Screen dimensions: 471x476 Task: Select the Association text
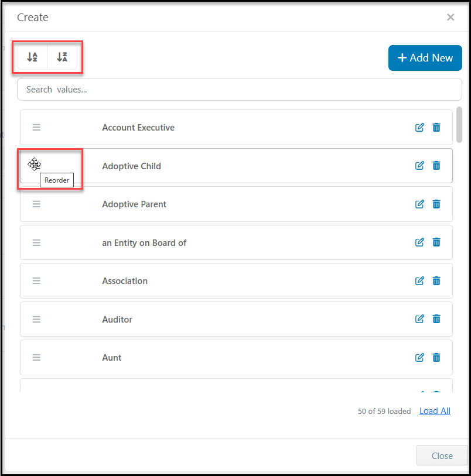pyautogui.click(x=125, y=281)
